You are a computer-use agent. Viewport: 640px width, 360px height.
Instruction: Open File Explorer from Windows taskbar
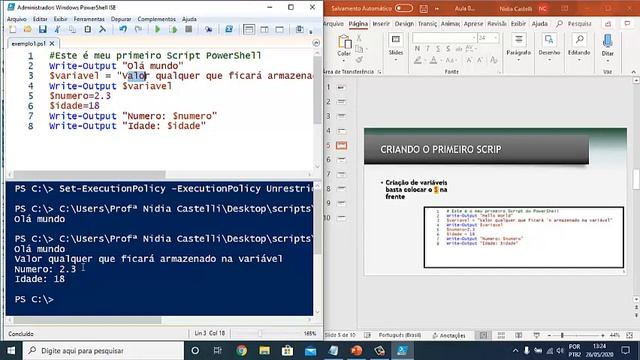coord(264,351)
